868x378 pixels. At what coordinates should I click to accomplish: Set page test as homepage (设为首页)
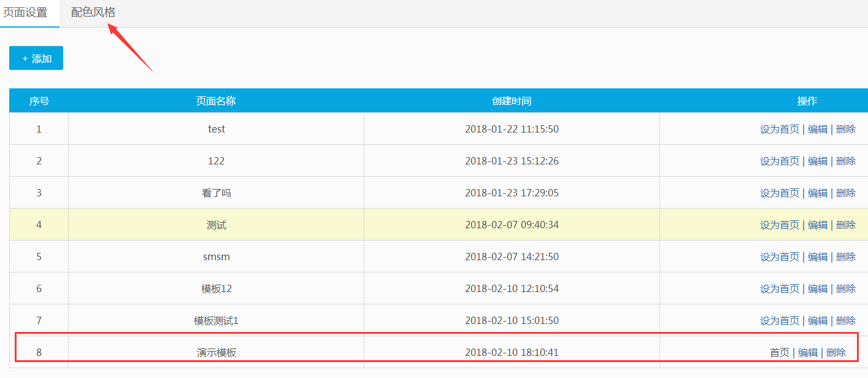tap(780, 129)
